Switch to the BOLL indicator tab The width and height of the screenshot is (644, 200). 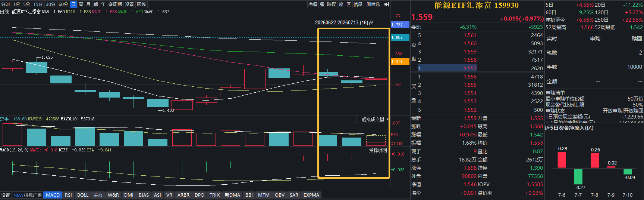83,195
